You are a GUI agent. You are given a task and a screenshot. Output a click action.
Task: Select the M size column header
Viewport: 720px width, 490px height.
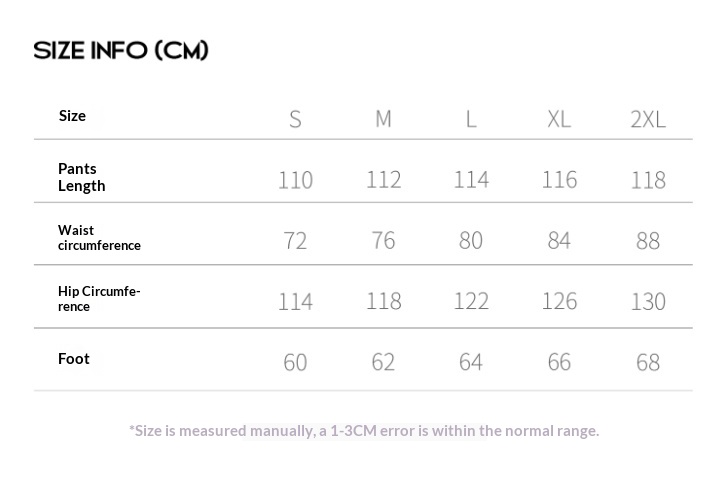coord(383,119)
